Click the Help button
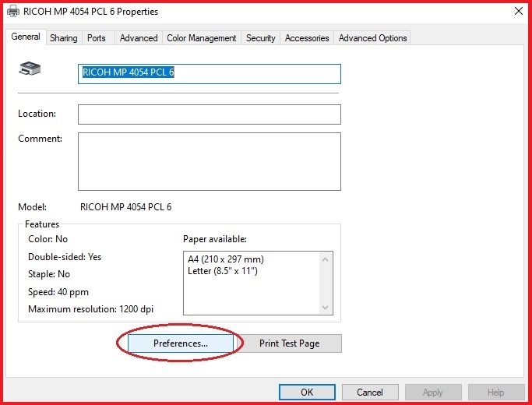532x405 pixels. point(495,392)
